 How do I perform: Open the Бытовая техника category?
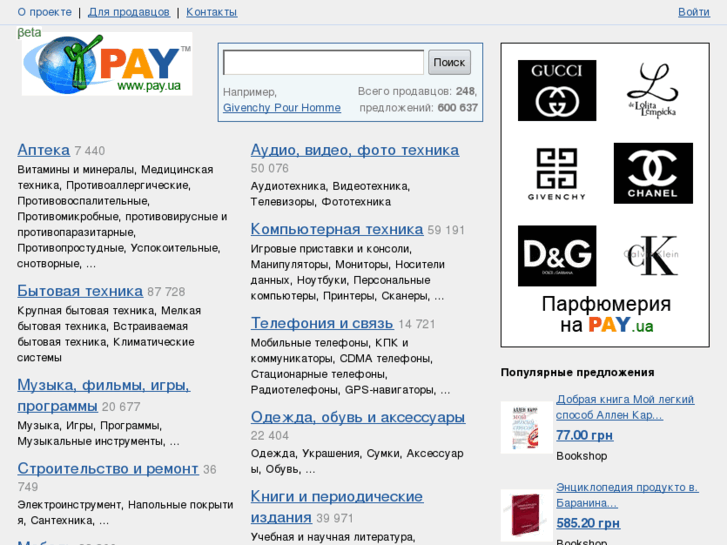(80, 291)
